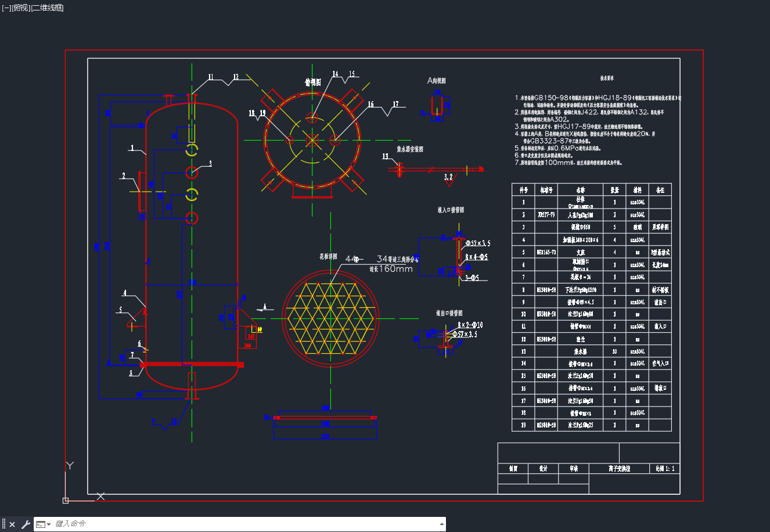Screen dimensions: 770x532
Task: Select the 8×4-Φ5 dimension label
Action: tap(476, 257)
